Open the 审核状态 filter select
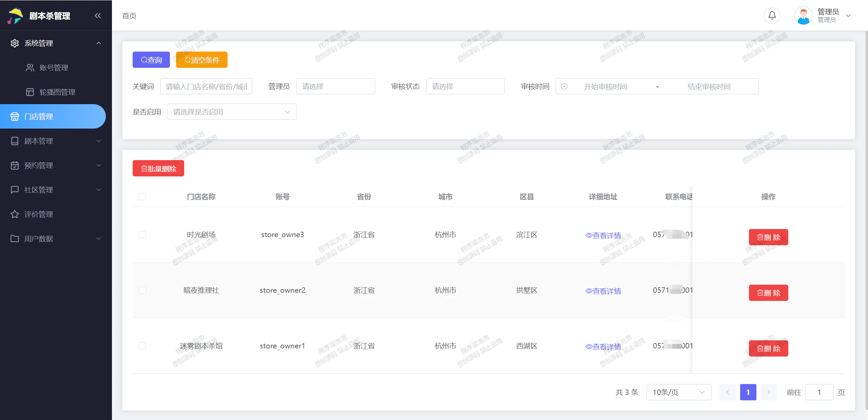The width and height of the screenshot is (868, 420). click(x=465, y=86)
